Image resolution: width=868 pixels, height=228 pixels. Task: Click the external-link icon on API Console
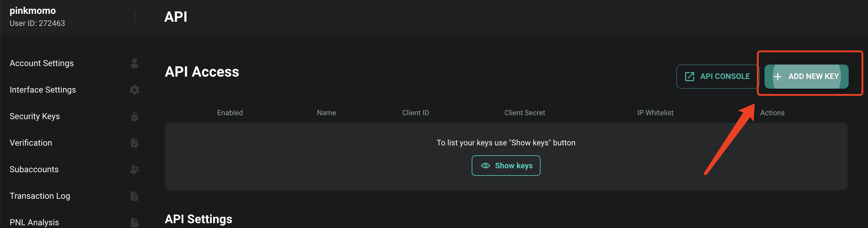[x=689, y=76]
